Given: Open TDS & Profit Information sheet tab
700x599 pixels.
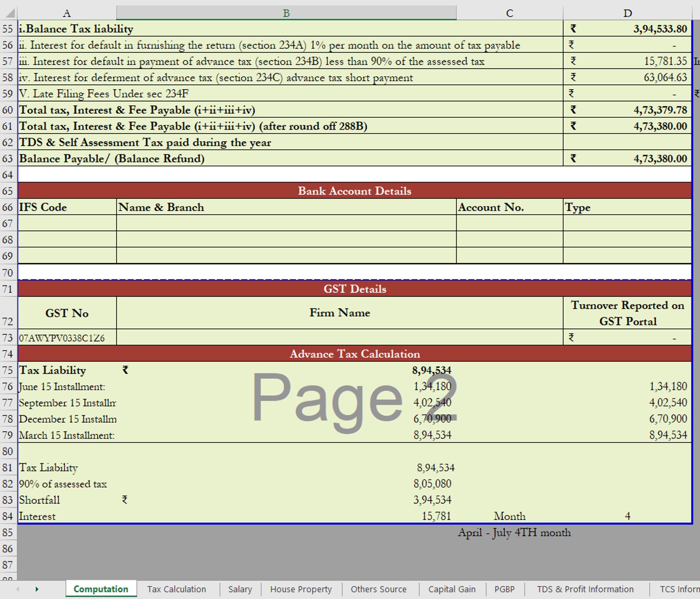Looking at the screenshot, I should (585, 589).
